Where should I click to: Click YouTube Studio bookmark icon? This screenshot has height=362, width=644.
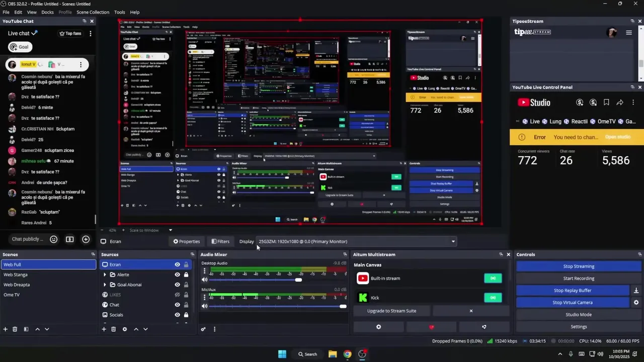[x=606, y=103]
